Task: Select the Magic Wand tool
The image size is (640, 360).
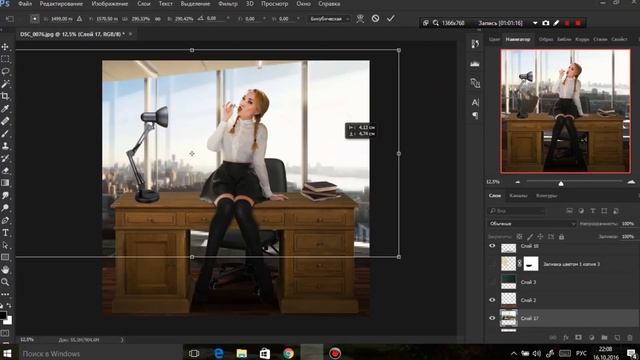Action: point(5,84)
